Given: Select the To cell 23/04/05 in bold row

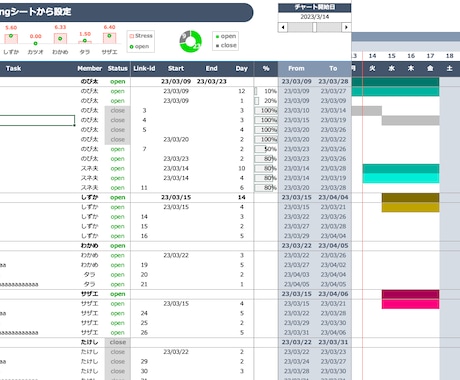Looking at the screenshot, I should pos(333,246).
